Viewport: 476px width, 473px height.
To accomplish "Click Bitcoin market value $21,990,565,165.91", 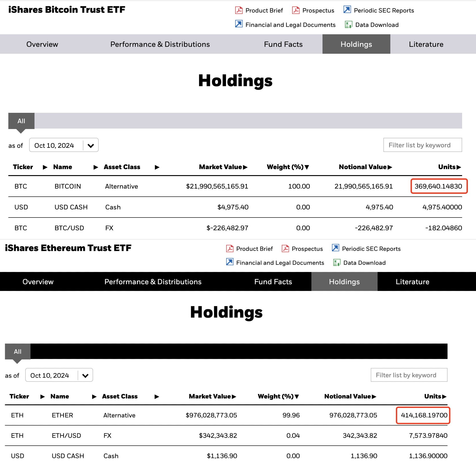I will [217, 186].
